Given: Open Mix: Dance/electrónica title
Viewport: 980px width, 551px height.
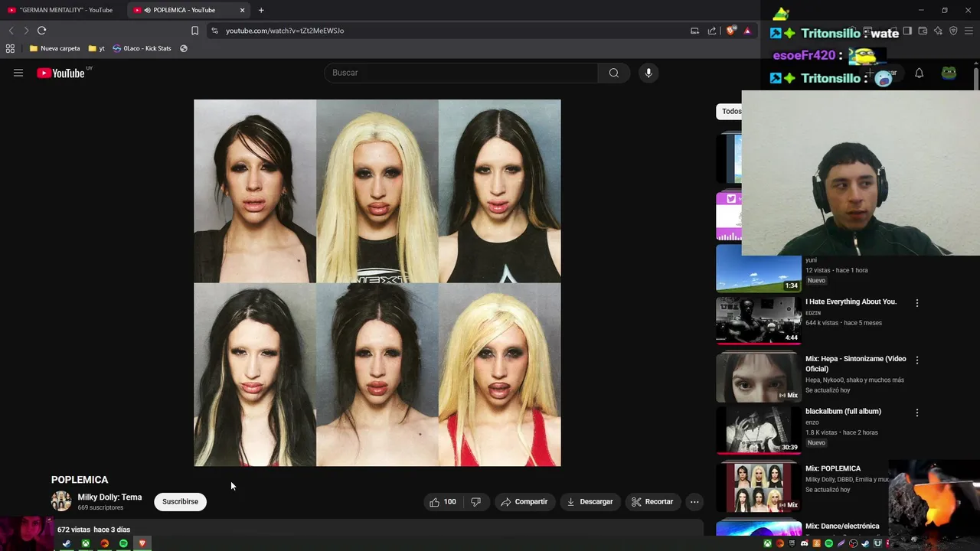Looking at the screenshot, I should 842,526.
